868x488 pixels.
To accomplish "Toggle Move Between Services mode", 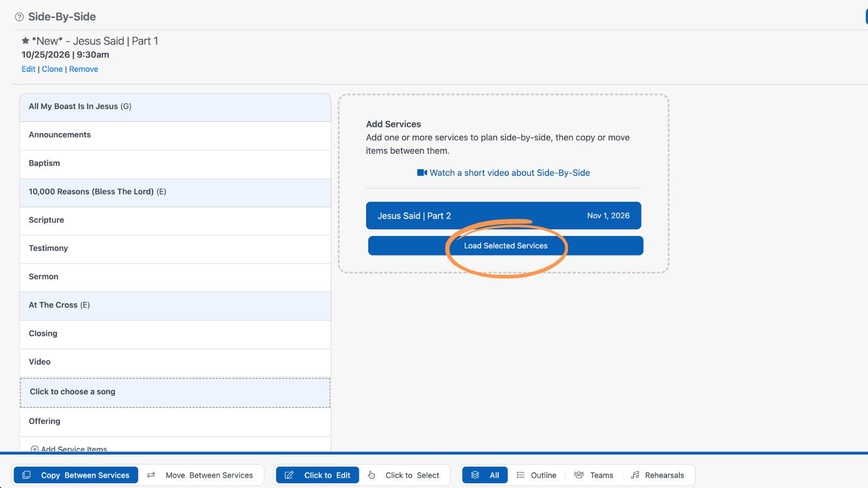I will (200, 475).
